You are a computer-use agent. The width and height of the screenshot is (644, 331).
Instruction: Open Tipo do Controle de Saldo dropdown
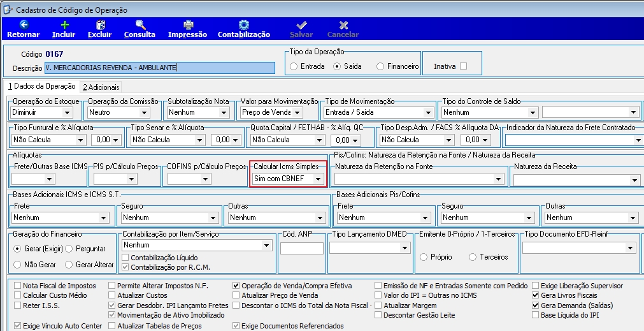(x=533, y=112)
